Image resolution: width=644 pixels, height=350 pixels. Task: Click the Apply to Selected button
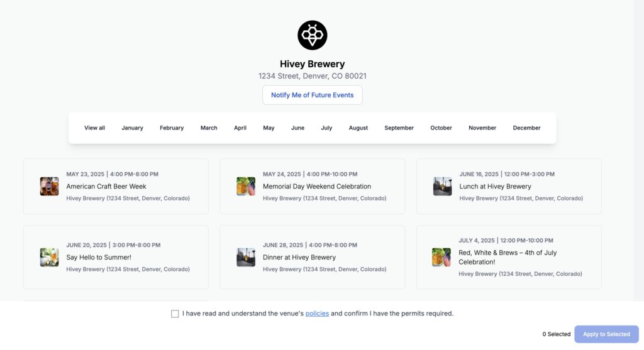(606, 334)
